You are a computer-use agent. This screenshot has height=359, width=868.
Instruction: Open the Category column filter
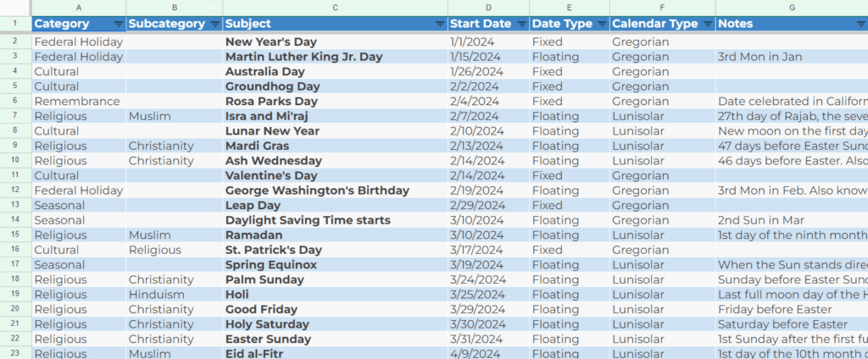119,25
